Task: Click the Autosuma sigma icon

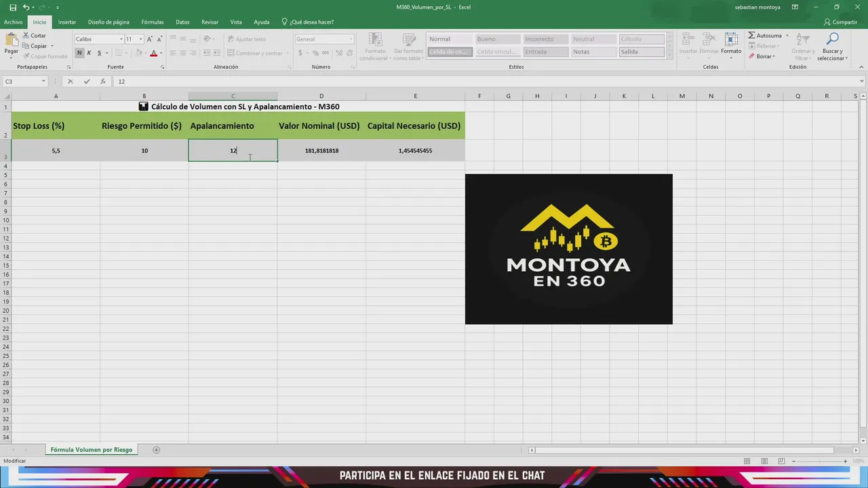Action: (751, 35)
